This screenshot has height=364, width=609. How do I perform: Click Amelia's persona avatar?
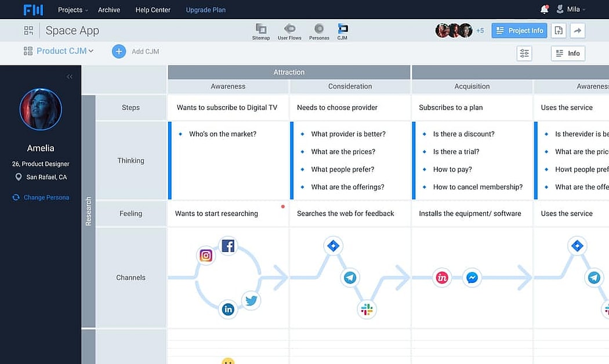41,110
